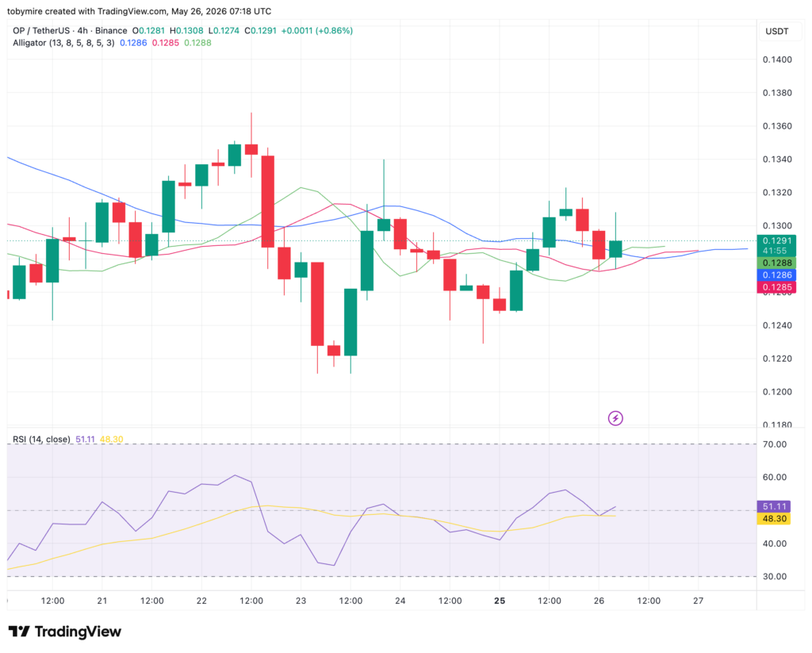Click the RSI legend value 51.11
This screenshot has height=653, width=812.
tap(85, 440)
